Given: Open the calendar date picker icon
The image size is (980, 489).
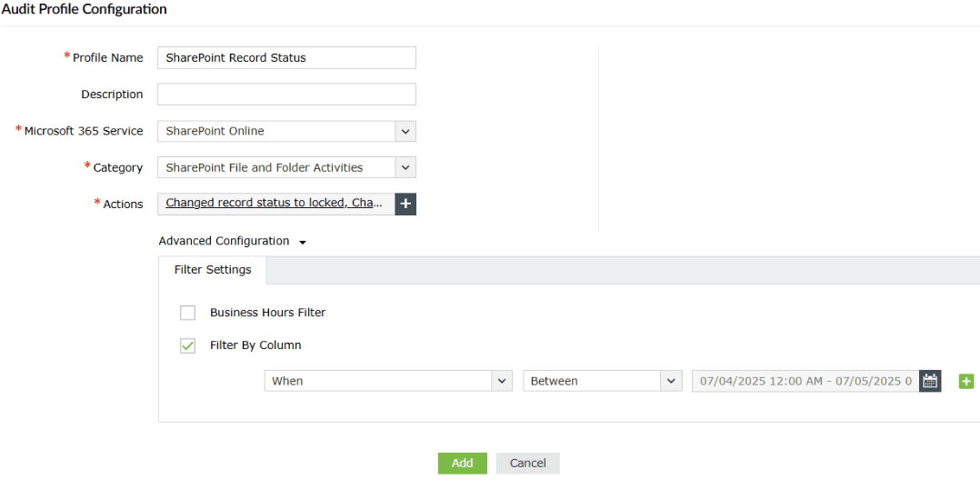Looking at the screenshot, I should (929, 381).
